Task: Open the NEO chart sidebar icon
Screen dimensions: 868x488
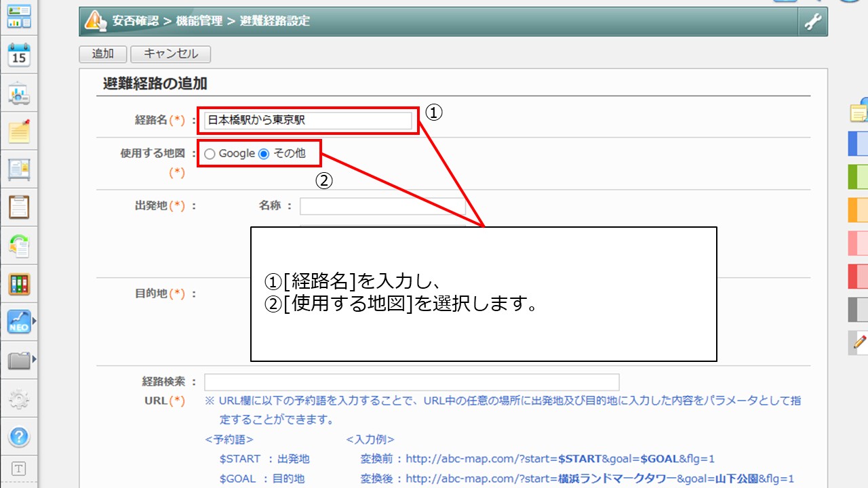Action: [19, 321]
